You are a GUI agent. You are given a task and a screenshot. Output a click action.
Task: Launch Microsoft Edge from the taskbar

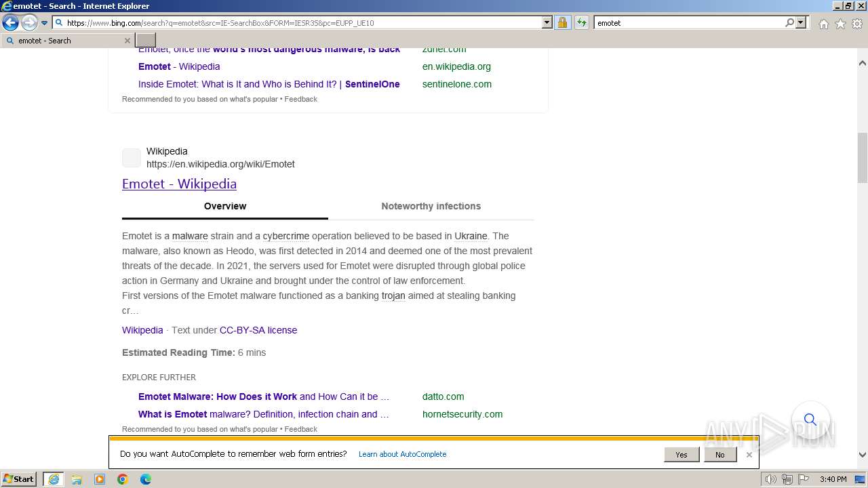(x=146, y=479)
